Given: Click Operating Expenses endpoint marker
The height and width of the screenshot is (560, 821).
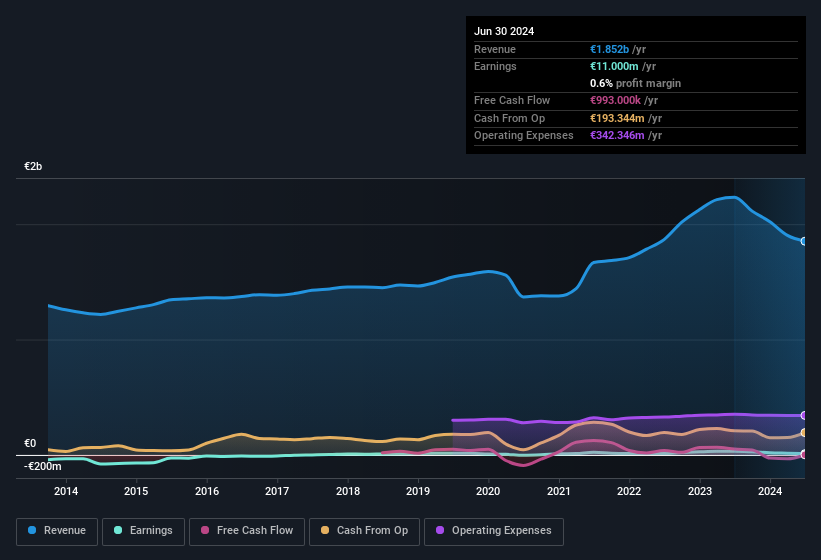Looking at the screenshot, I should [804, 415].
